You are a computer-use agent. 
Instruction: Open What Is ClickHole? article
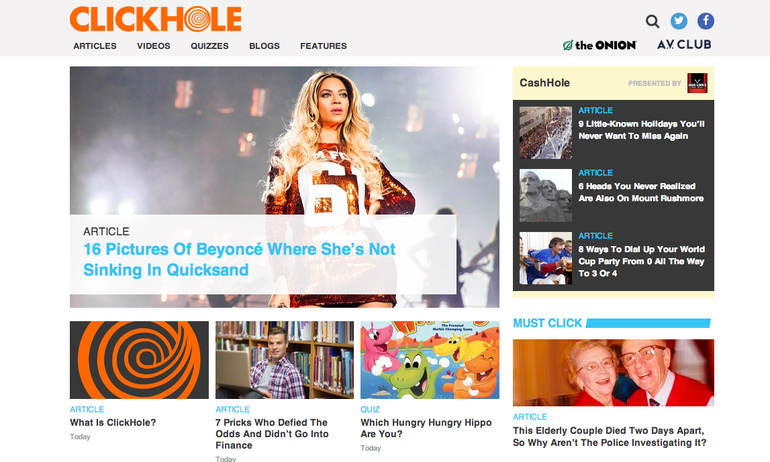coord(113,422)
